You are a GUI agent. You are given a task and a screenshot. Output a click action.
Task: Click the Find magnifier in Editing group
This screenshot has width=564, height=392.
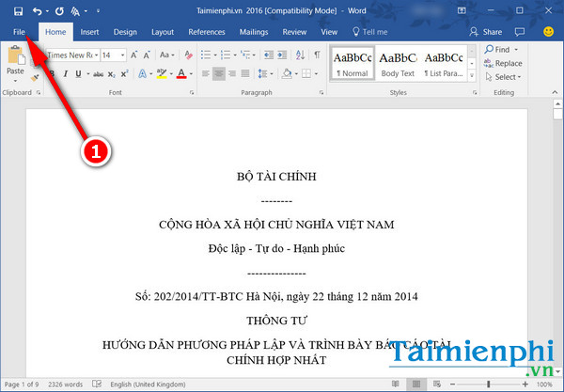(x=498, y=49)
